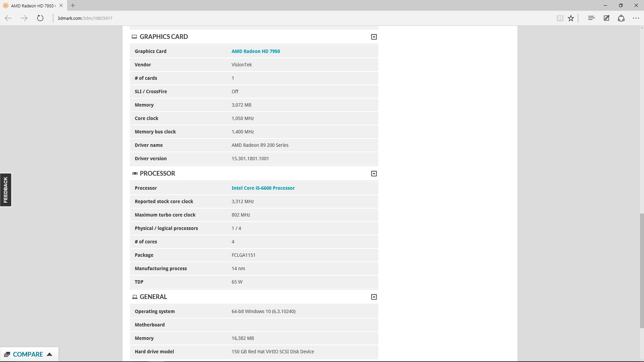This screenshot has height=362, width=644.
Task: Click the GRAPHICS CARD section heading
Action: (164, 37)
